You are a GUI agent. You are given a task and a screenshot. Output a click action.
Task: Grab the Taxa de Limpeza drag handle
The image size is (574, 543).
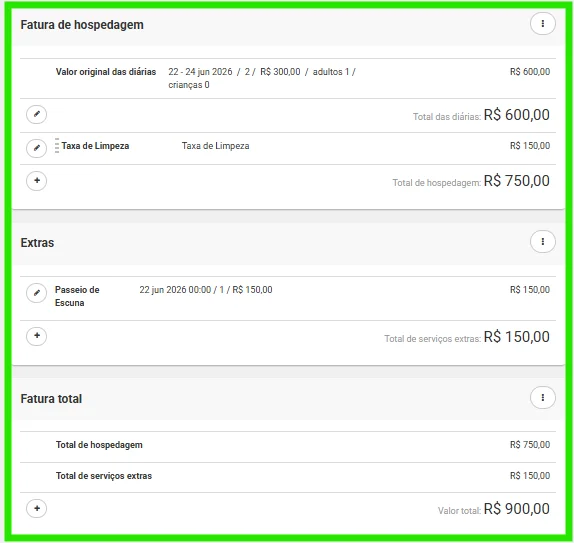[57, 146]
